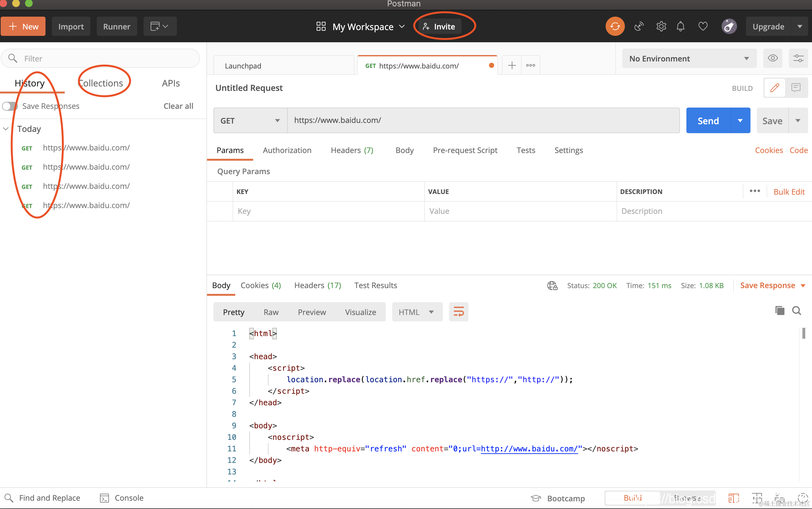Click the request URL input field
812x509 pixels.
pyautogui.click(x=483, y=120)
